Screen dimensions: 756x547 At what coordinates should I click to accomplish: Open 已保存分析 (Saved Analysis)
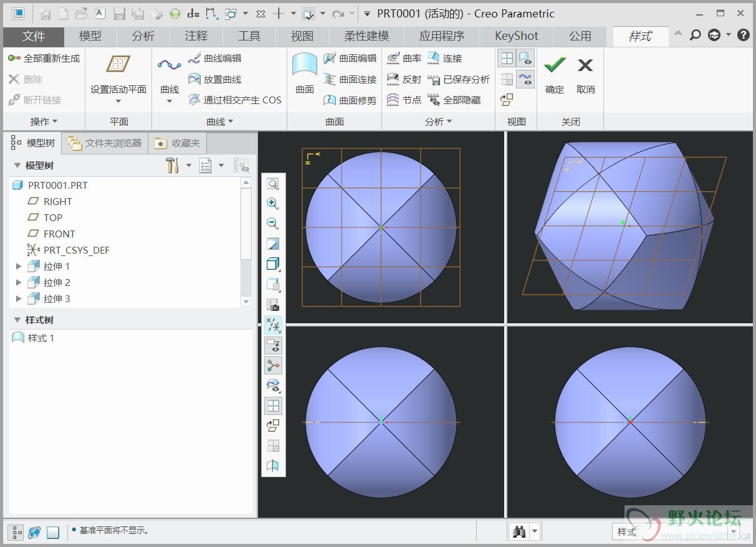pyautogui.click(x=459, y=79)
